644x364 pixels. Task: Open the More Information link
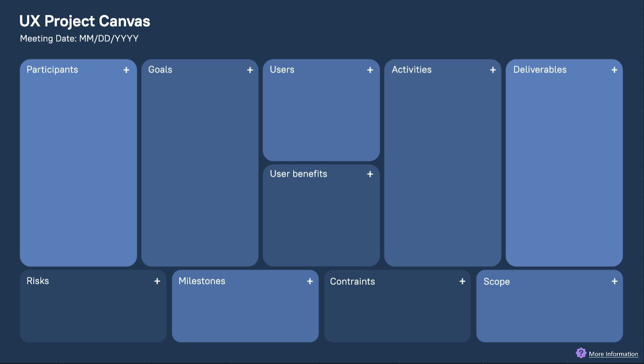coord(613,354)
